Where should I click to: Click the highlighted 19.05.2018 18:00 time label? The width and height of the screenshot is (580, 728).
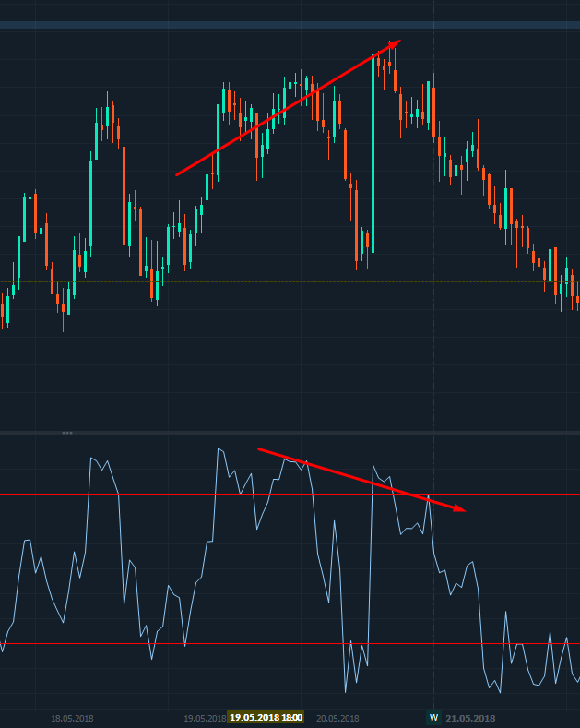click(266, 718)
